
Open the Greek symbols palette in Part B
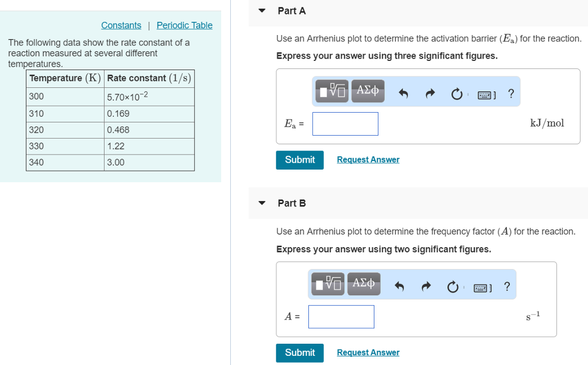click(363, 284)
